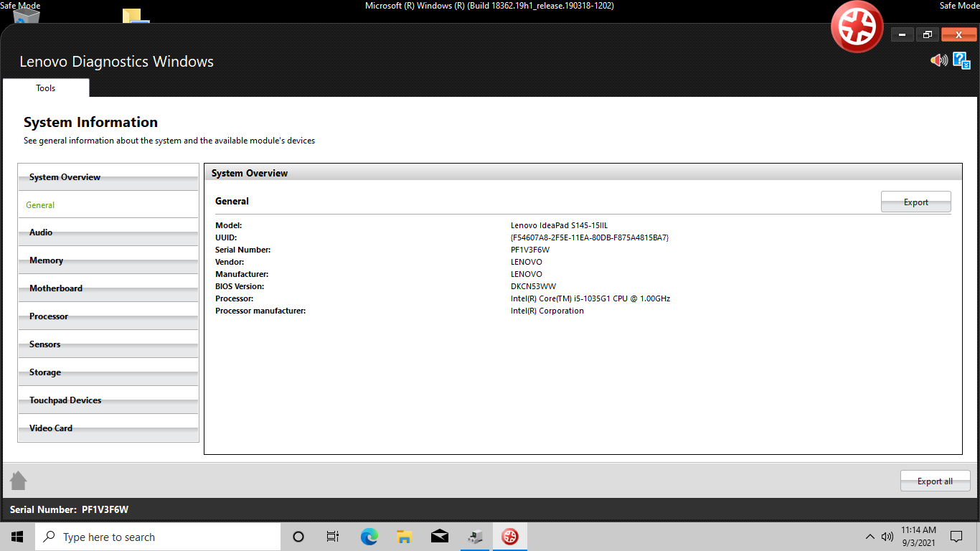Click the LENOVO value in the Manufacturer row

pyautogui.click(x=527, y=274)
